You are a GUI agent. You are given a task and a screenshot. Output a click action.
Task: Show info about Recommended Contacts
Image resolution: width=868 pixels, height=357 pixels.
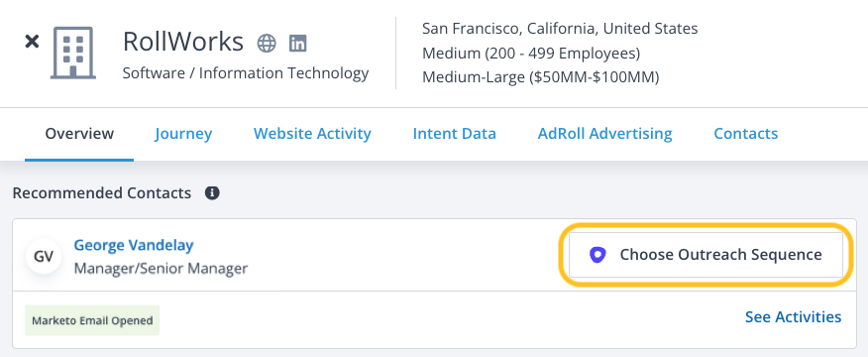212,193
